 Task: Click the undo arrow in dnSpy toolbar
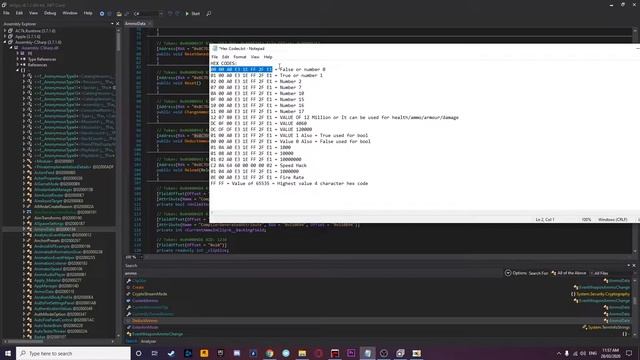[x=170, y=13]
